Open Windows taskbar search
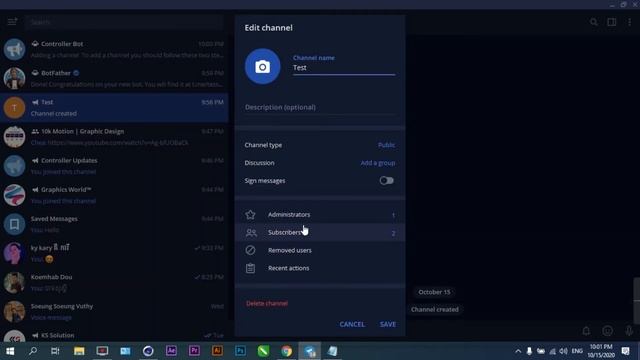Image resolution: width=640 pixels, height=360 pixels. tap(33, 351)
